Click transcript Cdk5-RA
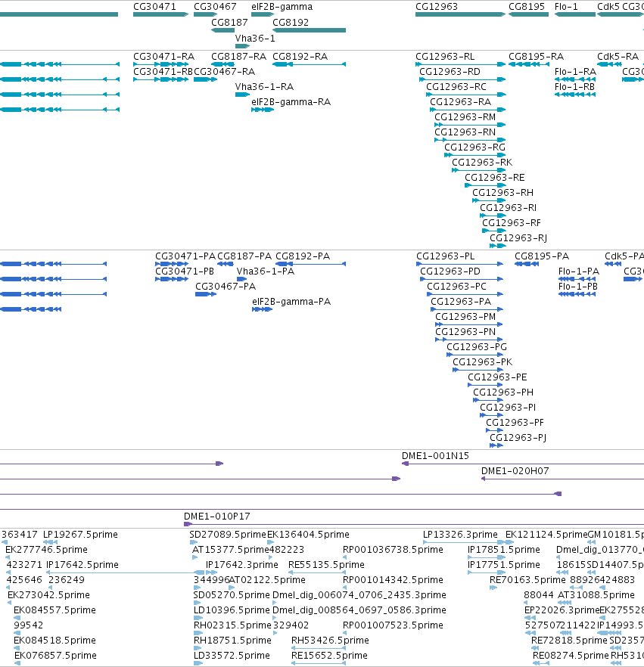 click(x=618, y=57)
